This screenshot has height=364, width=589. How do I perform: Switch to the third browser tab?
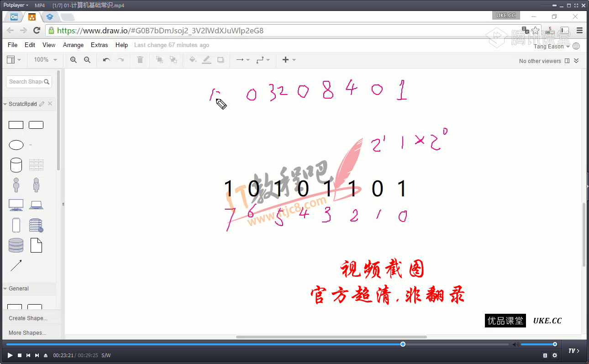click(50, 17)
